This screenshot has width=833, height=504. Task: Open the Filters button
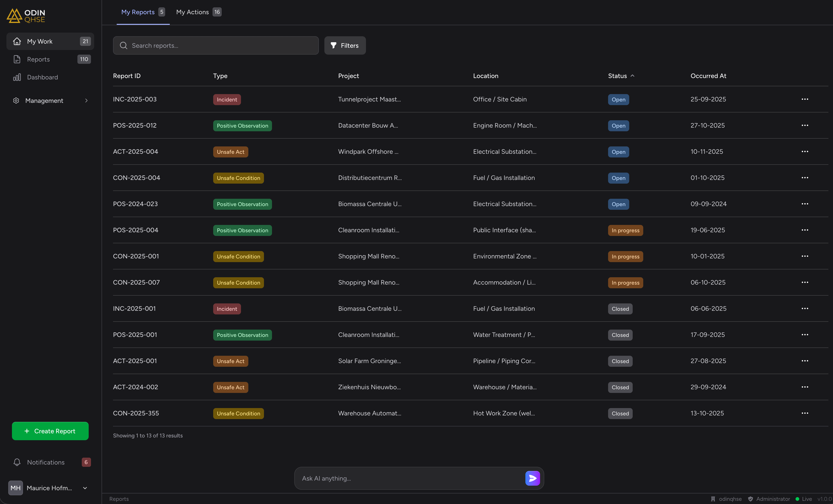point(345,46)
